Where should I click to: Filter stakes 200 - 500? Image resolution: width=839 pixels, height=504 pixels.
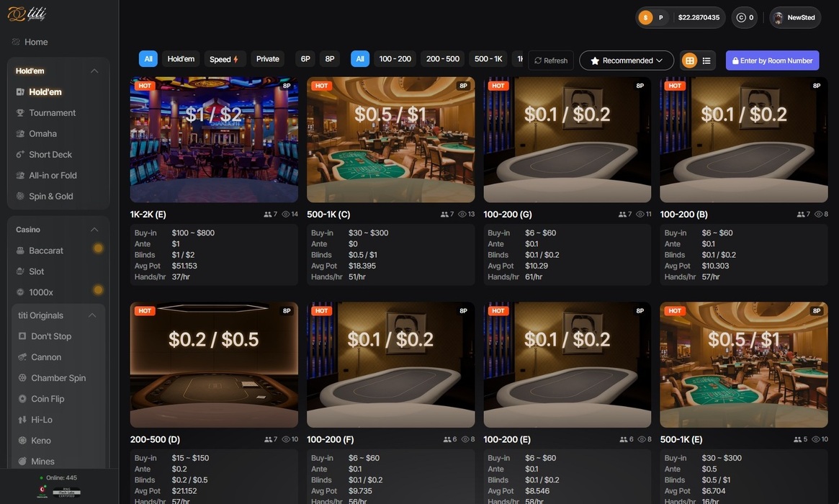pyautogui.click(x=442, y=59)
